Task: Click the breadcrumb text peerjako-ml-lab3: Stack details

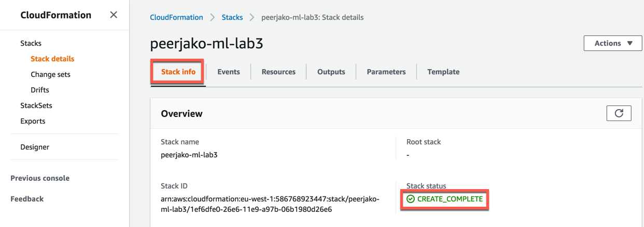Action: click(312, 17)
